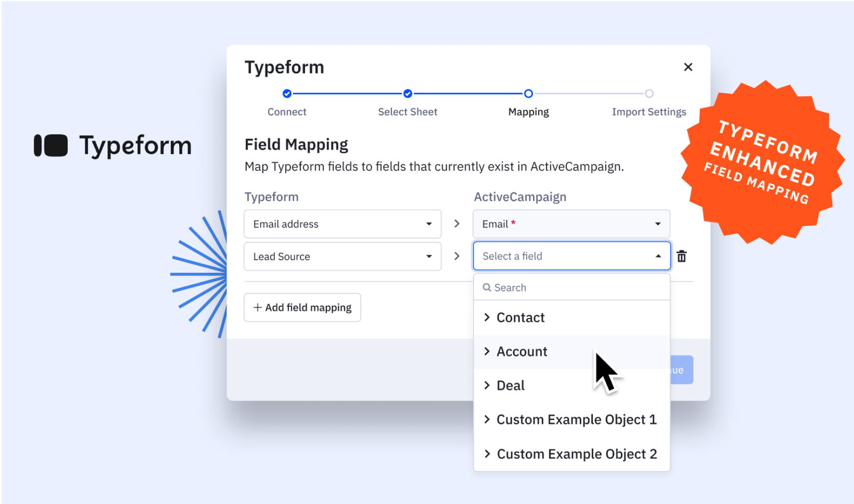Click the arrow between Lead Source and field

coord(457,256)
